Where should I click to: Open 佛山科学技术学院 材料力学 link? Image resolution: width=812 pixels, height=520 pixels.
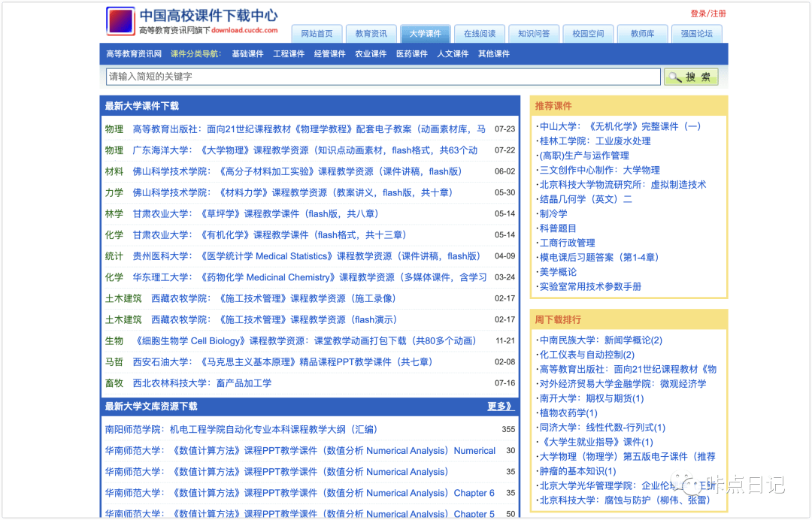(292, 193)
